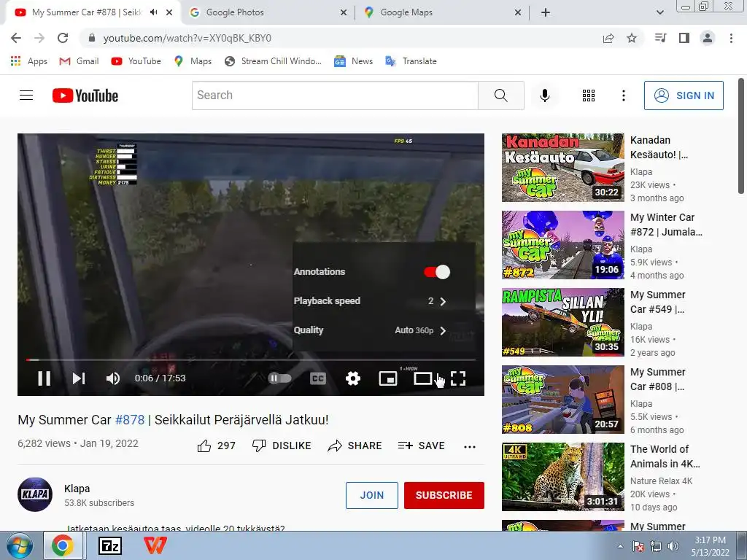Open Translate bookmark
The width and height of the screenshot is (747, 560).
(411, 61)
